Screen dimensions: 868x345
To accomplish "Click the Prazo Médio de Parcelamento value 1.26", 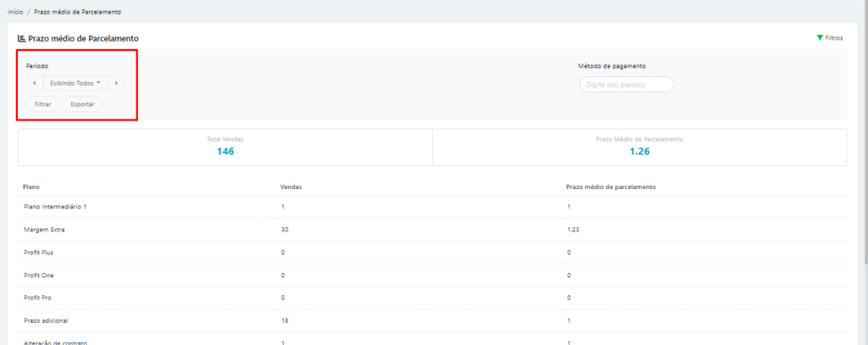I will click(638, 152).
